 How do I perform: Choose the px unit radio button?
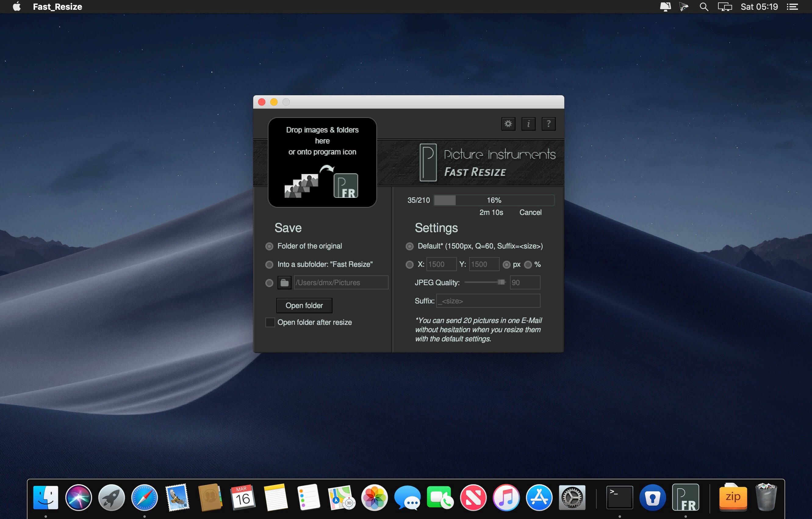(506, 265)
